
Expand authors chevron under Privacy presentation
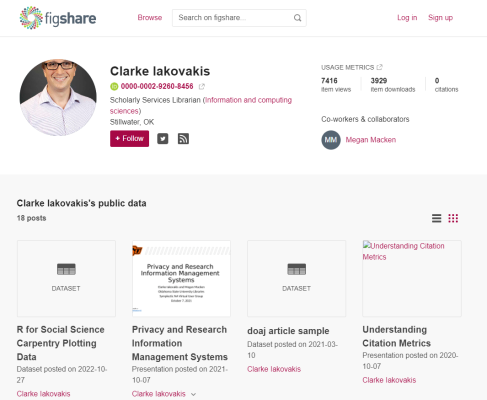pos(193,394)
